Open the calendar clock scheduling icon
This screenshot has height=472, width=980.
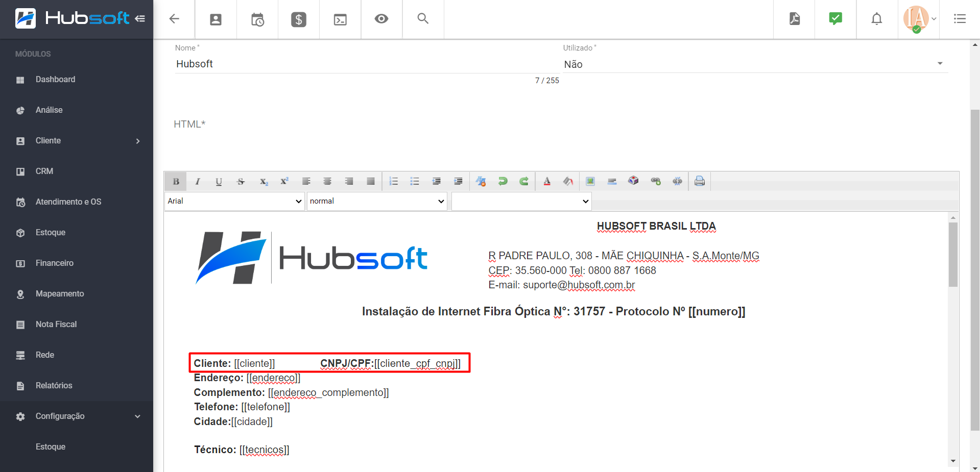pos(257,19)
